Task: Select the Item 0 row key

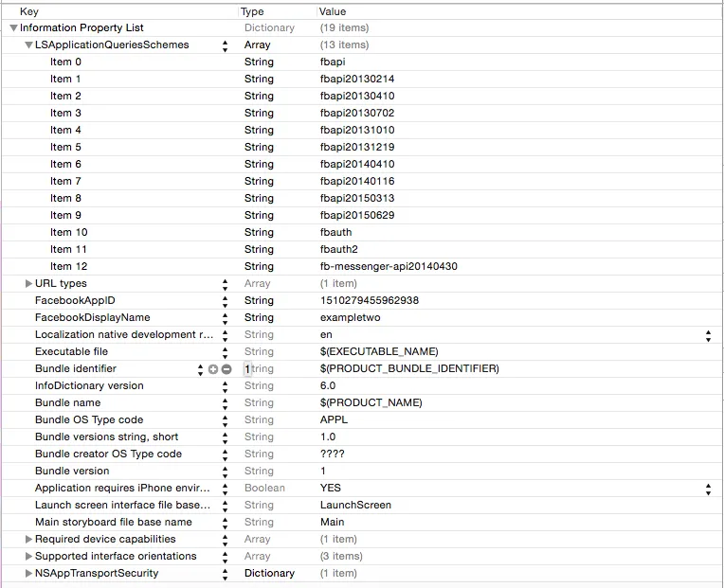Action: 65,62
